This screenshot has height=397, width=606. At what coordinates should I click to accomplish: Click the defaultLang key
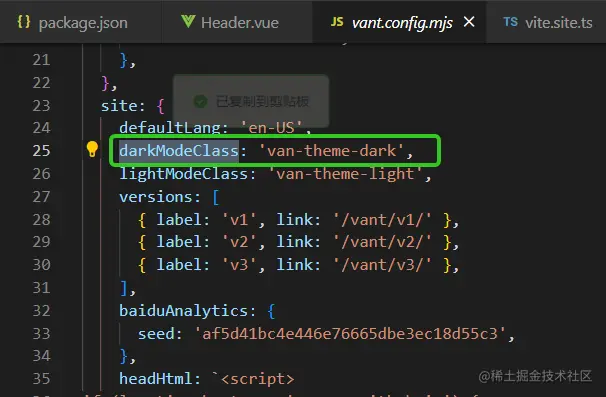(170, 128)
